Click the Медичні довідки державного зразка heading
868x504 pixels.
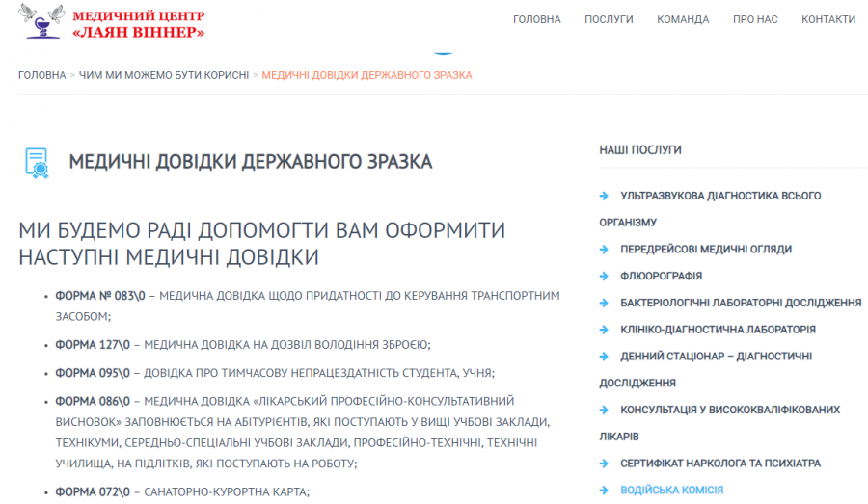click(251, 162)
